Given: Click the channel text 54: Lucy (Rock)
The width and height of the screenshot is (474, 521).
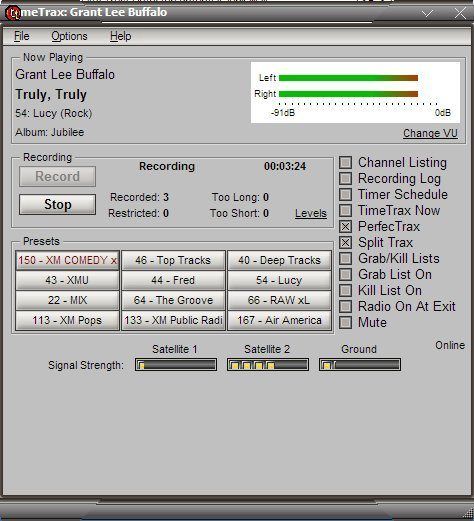Looking at the screenshot, I should [x=54, y=113].
